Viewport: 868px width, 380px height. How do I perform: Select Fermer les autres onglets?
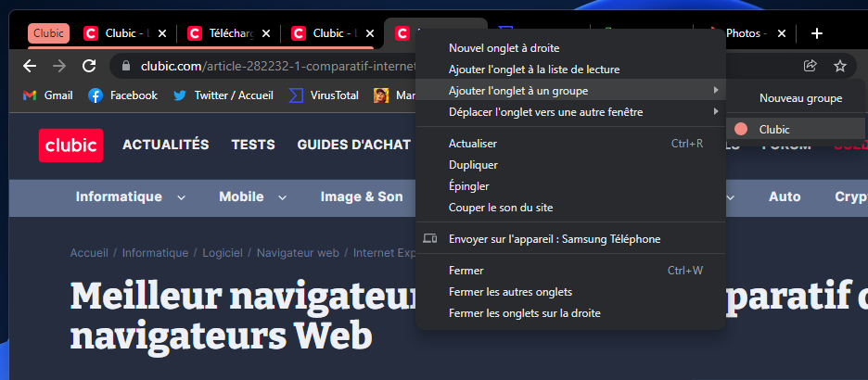click(x=570, y=292)
